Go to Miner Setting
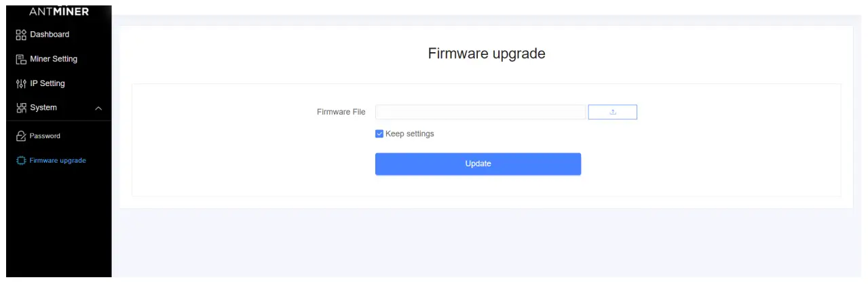The width and height of the screenshot is (868, 284). 54,59
